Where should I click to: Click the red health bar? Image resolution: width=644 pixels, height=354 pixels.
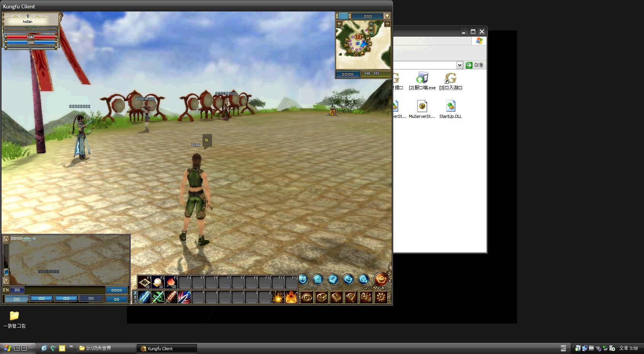31,37
